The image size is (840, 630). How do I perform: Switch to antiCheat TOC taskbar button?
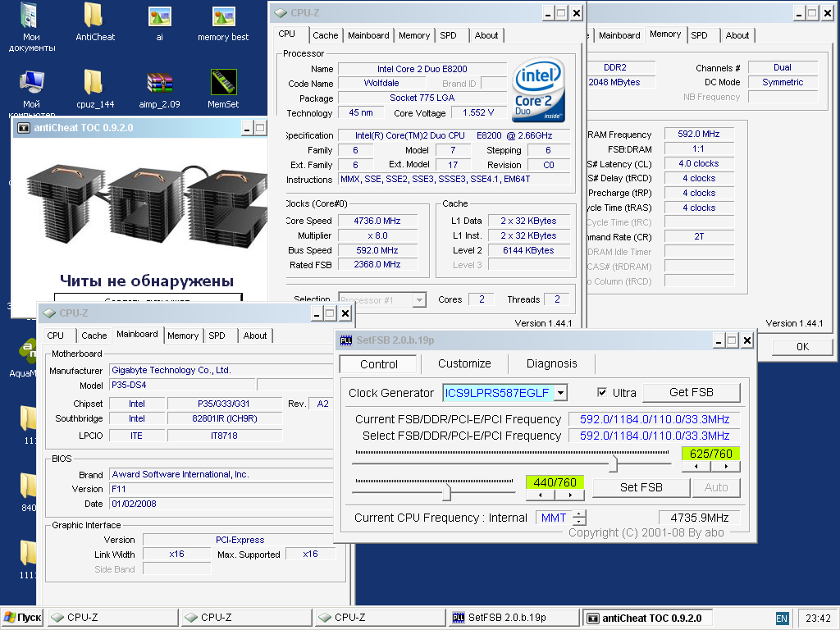(x=647, y=618)
